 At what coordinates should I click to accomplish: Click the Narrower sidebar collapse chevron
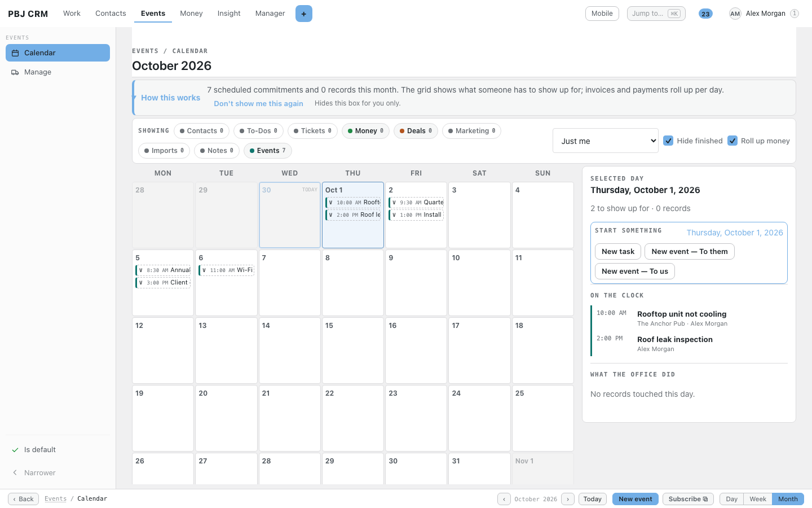(15, 473)
